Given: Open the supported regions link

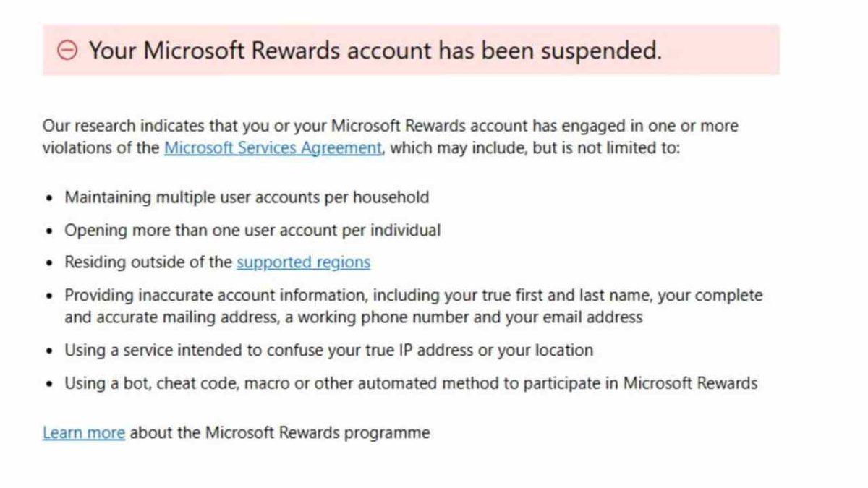Looking at the screenshot, I should tap(305, 262).
